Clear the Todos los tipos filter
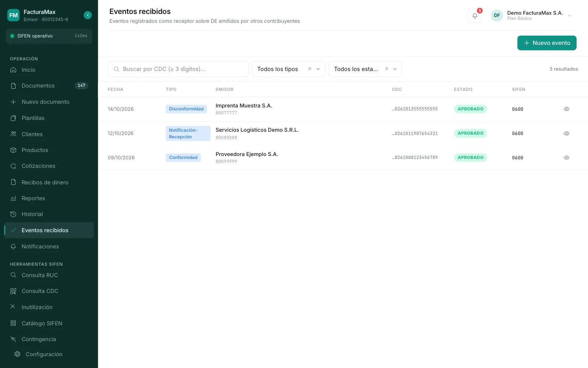Viewport: 588px width, 368px height. coord(310,69)
